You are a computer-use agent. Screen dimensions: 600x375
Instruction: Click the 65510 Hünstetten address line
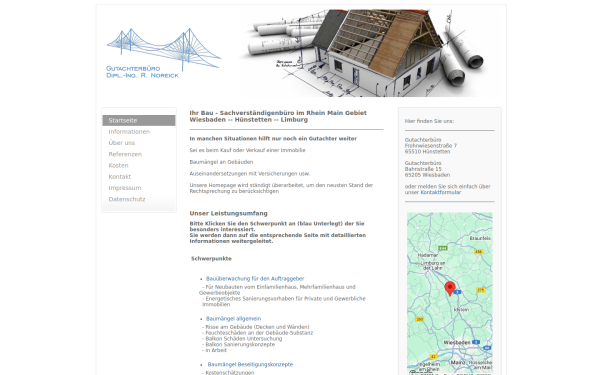click(x=427, y=152)
